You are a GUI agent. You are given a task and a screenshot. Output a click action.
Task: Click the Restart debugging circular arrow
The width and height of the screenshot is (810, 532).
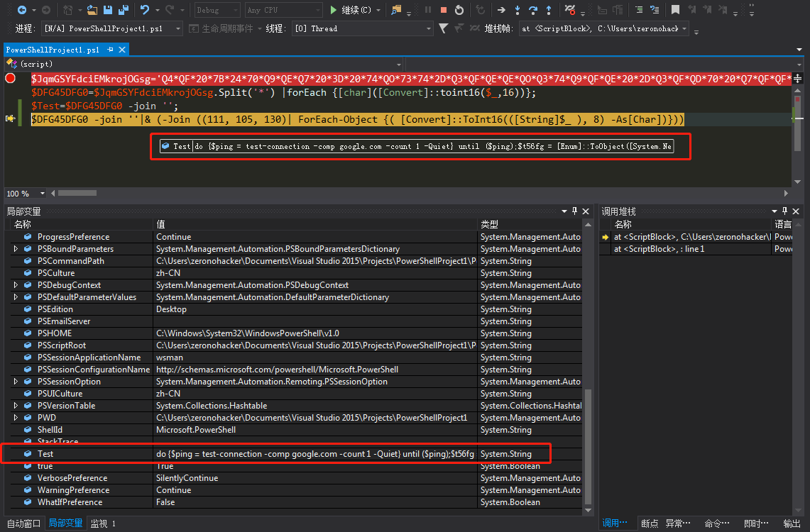pos(459,10)
